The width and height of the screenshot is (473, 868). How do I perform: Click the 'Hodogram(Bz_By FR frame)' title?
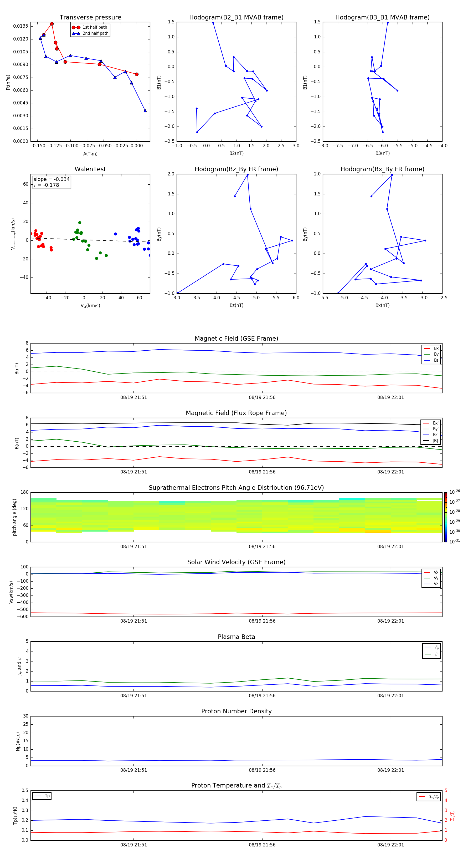coord(236,169)
